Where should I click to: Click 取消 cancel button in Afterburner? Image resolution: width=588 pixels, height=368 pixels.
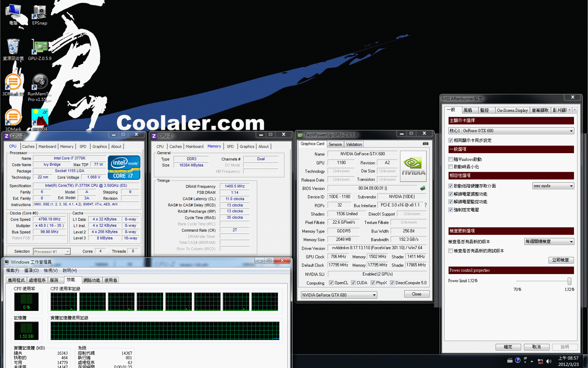(536, 347)
